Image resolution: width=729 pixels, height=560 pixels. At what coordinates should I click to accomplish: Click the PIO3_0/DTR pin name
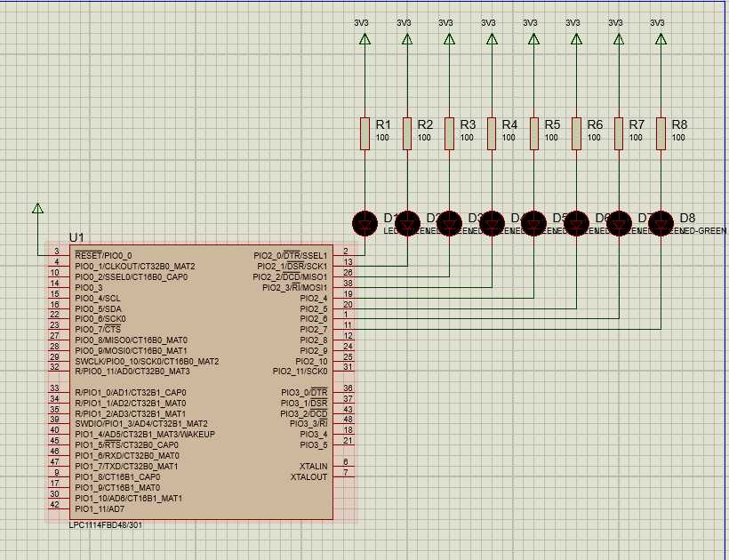(304, 392)
